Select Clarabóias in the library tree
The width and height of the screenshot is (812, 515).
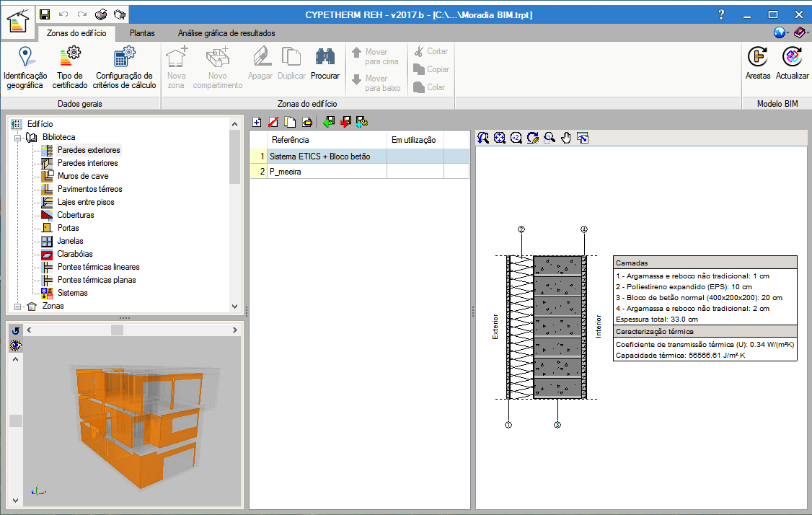click(75, 254)
